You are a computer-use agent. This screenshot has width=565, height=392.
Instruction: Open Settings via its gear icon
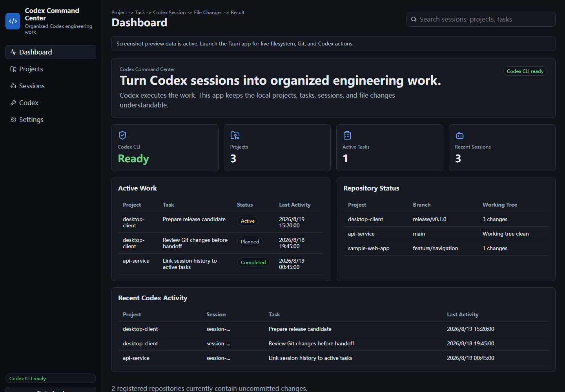[13, 120]
